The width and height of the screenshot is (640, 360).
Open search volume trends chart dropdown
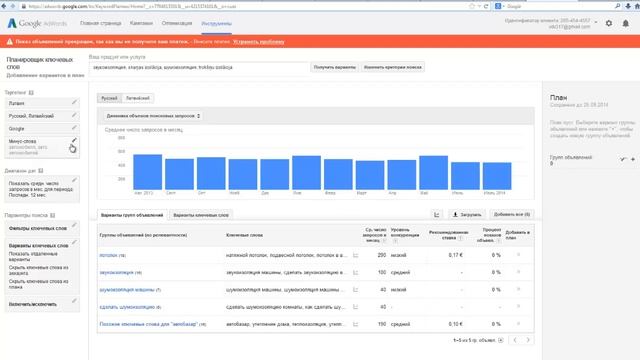[x=153, y=116]
